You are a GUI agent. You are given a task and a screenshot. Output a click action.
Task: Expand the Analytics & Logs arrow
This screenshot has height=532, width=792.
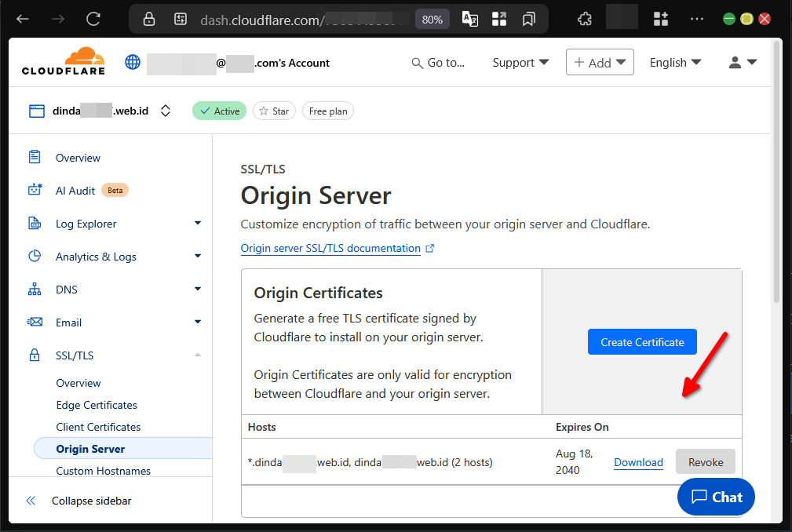tap(198, 256)
